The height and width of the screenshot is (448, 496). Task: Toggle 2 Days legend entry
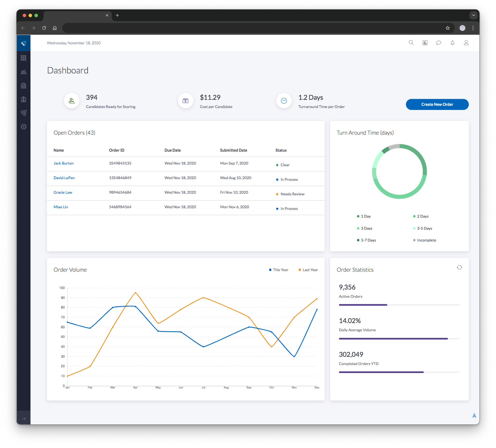click(x=421, y=216)
